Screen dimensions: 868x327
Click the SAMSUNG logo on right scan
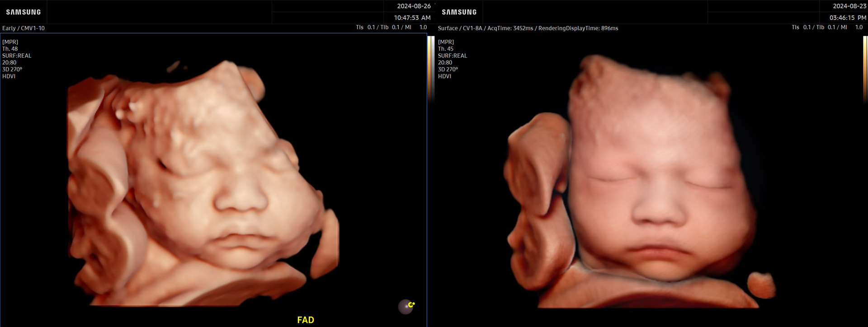tap(459, 12)
